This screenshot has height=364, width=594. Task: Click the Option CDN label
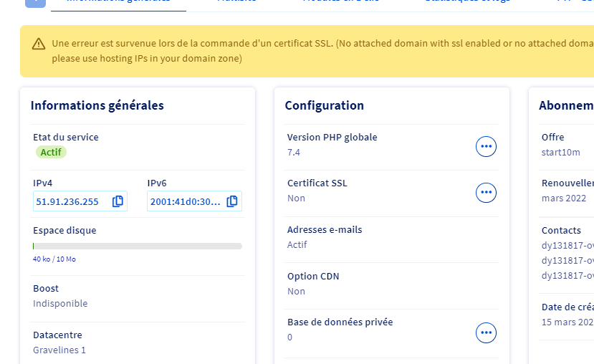pyautogui.click(x=313, y=277)
